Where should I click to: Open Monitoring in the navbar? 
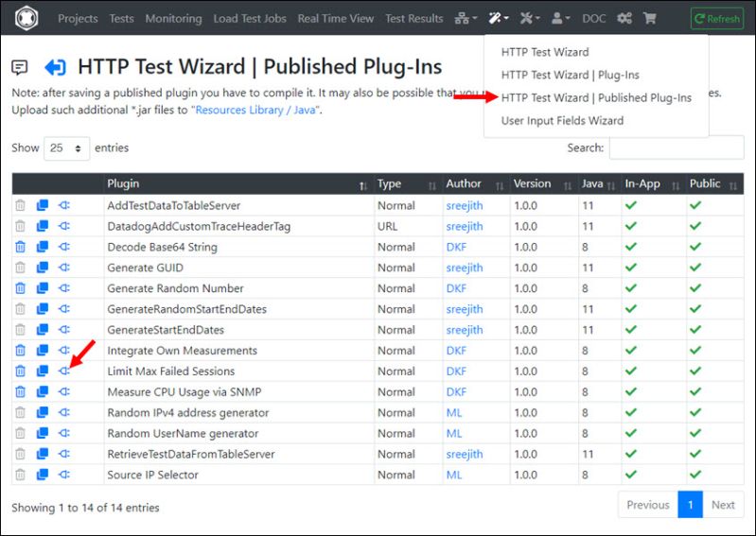click(x=173, y=19)
